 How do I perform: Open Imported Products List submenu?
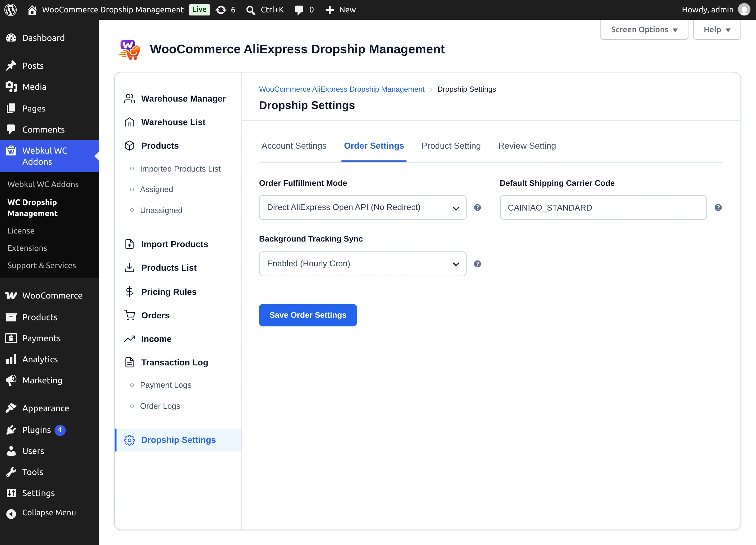tap(180, 169)
